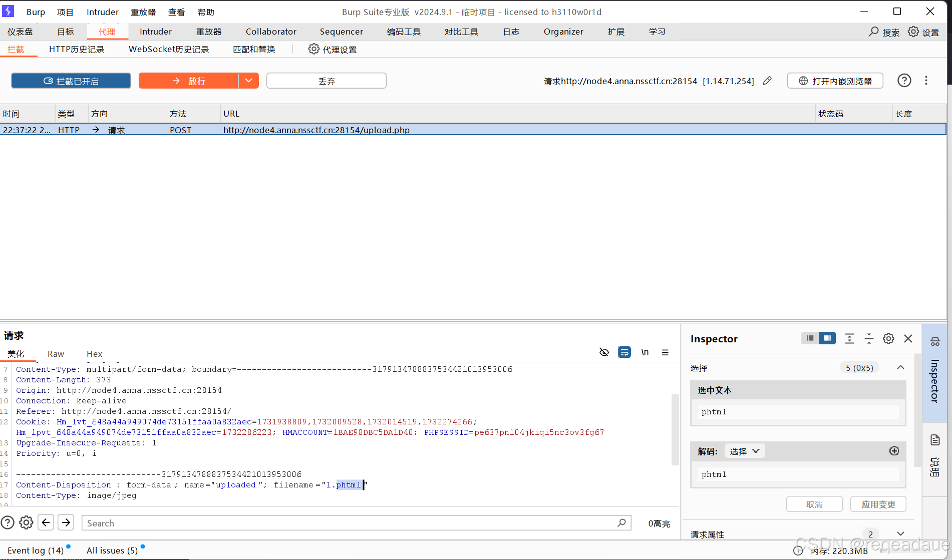Select the Hex request view tab
The height and width of the screenshot is (560, 952).
[x=94, y=353]
